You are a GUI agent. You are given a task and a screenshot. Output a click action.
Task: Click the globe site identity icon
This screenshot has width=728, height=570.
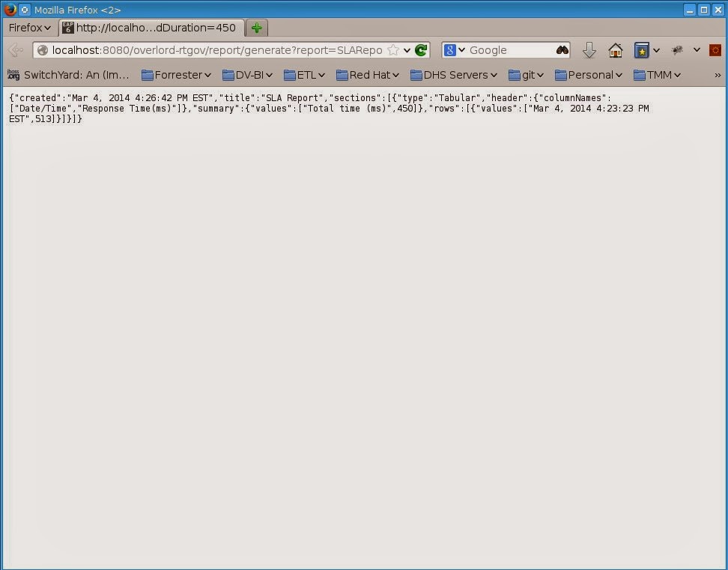(x=42, y=50)
